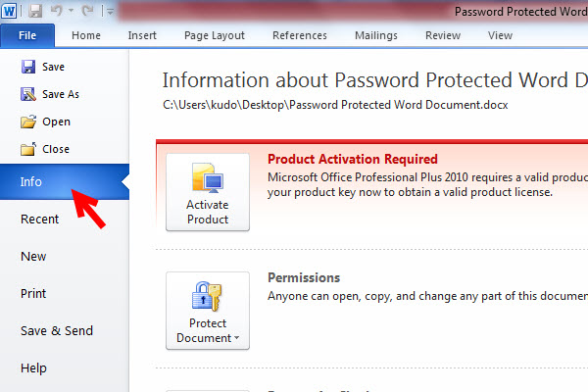Click the Save As disk icon in the sidebar

click(x=27, y=94)
